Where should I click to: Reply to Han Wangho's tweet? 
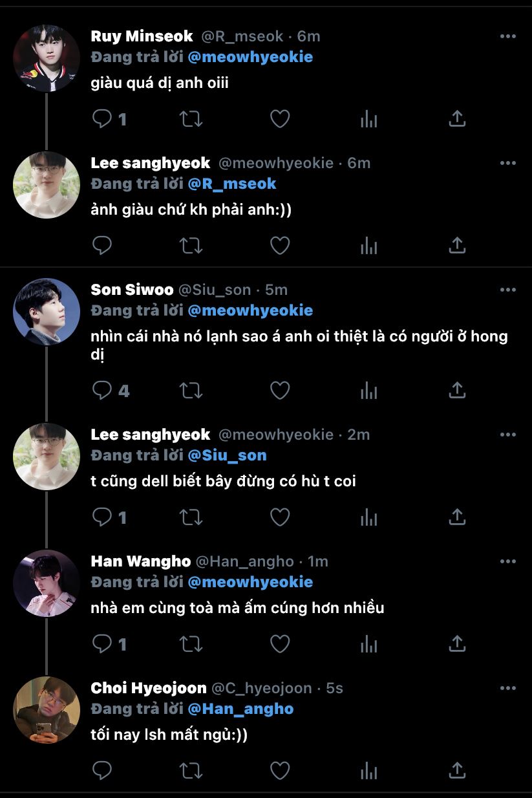(102, 644)
